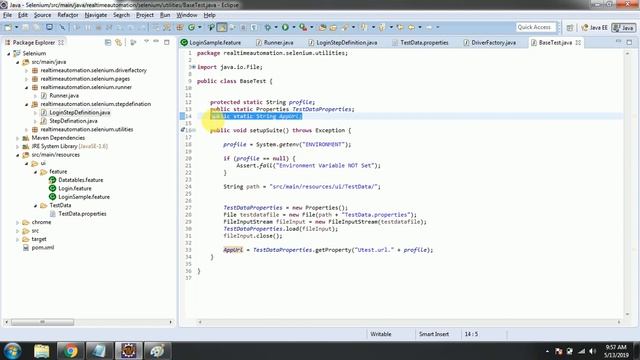640x360 pixels.
Task: Open the Help menu
Action: (209, 15)
